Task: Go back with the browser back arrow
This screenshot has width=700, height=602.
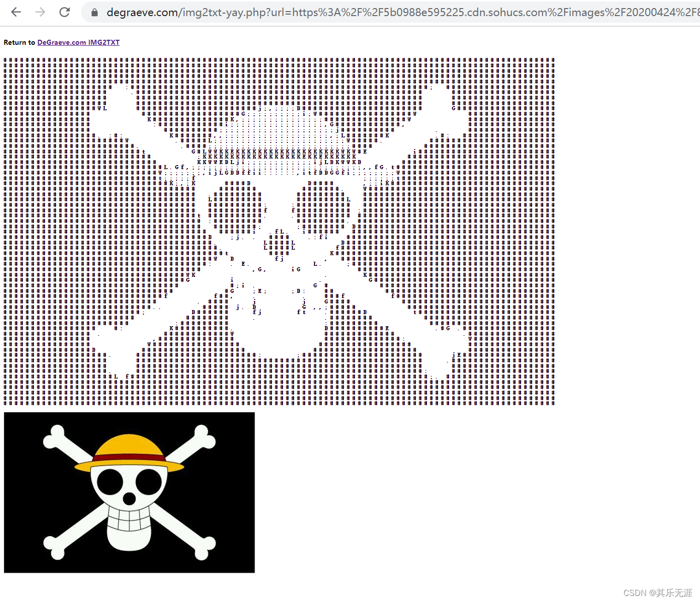Action: 16,12
